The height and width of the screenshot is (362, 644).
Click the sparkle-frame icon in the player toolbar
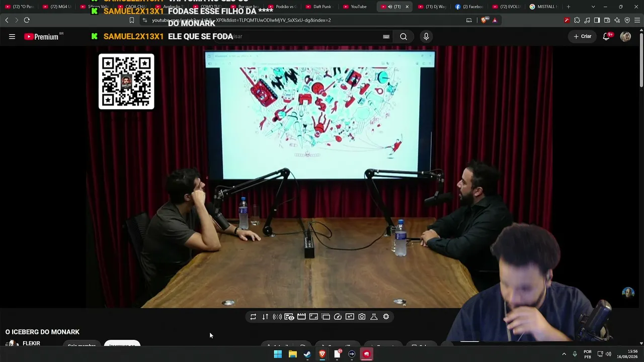coord(350,317)
